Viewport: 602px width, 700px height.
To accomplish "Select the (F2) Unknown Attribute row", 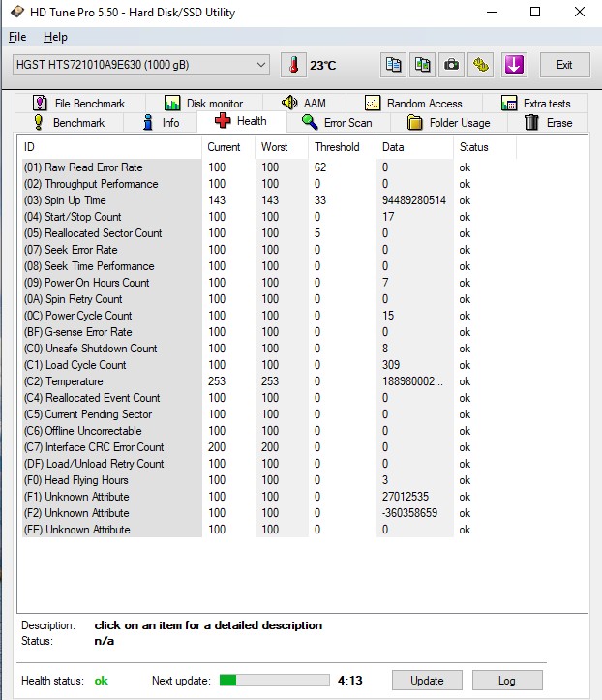I will [269, 513].
